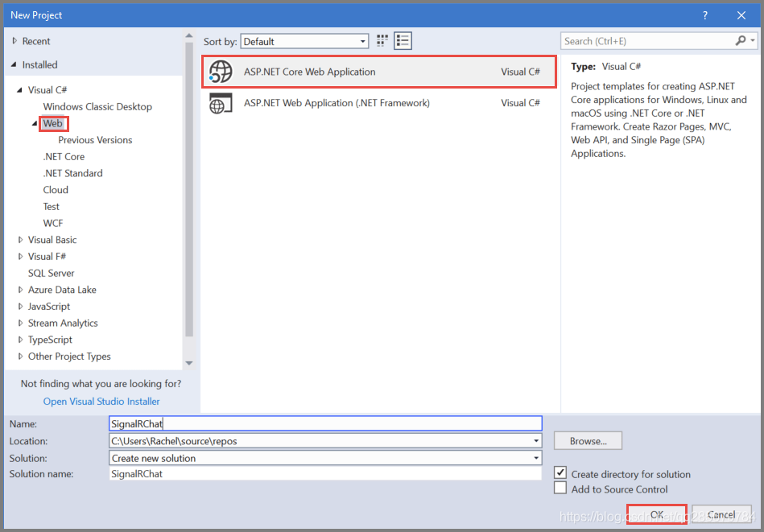
Task: Click the Browse button
Action: click(x=587, y=440)
